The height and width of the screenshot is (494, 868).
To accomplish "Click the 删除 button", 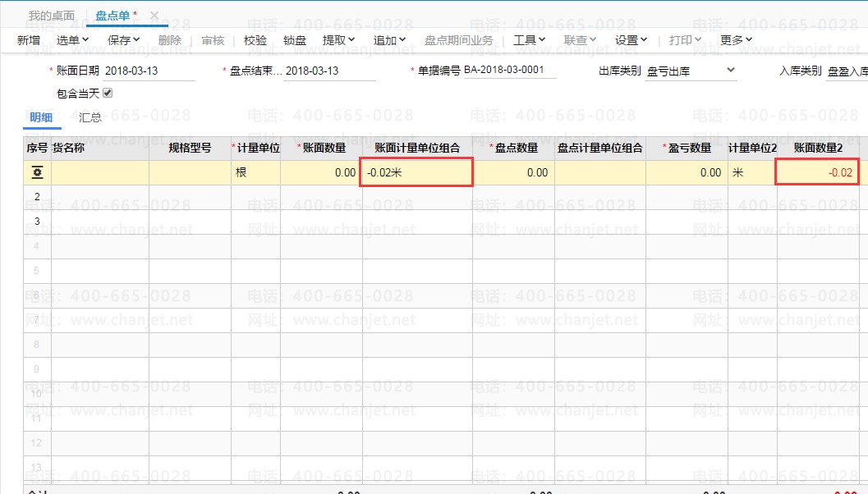I will pyautogui.click(x=169, y=40).
